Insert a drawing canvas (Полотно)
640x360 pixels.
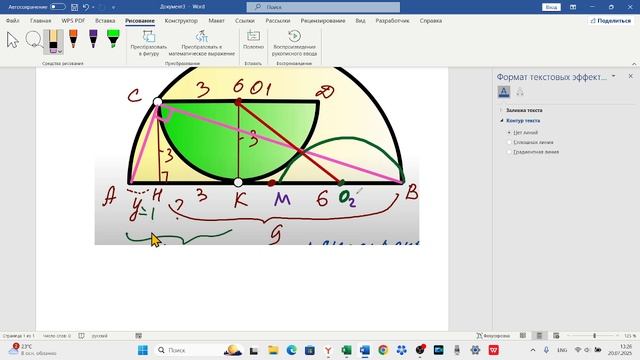[253, 40]
